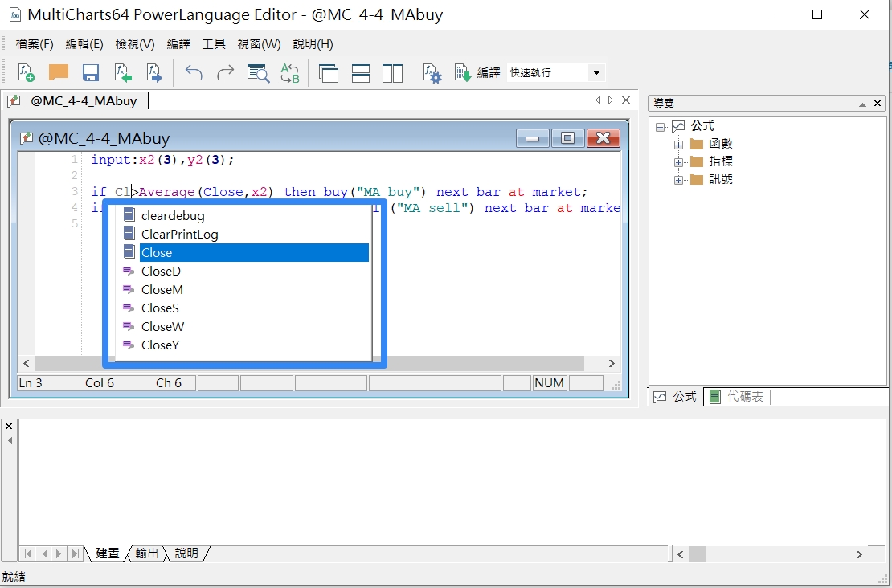Image resolution: width=892 pixels, height=588 pixels.
Task: Open study properties with the fx gear icon
Action: (432, 73)
